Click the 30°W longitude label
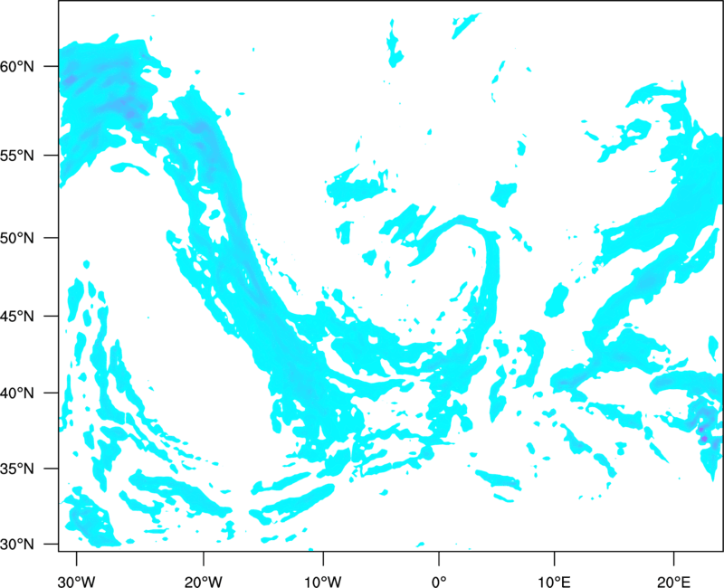The height and width of the screenshot is (588, 724). pyautogui.click(x=77, y=582)
